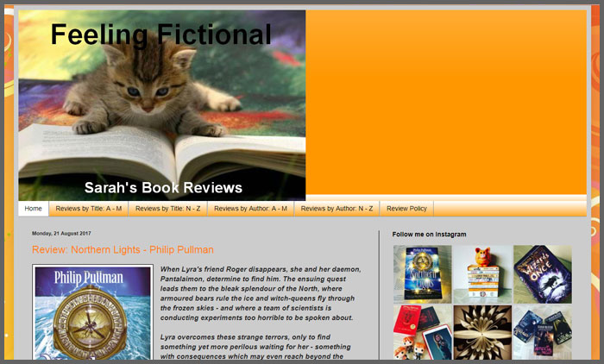
Task: Open Reviews by Author: A - M
Action: (251, 209)
